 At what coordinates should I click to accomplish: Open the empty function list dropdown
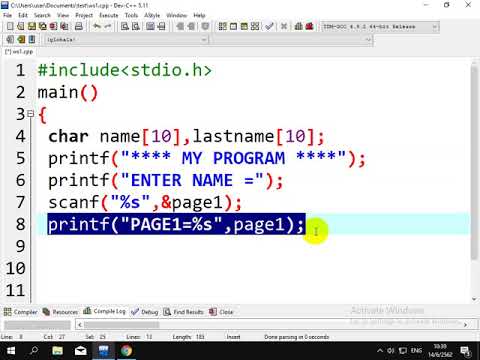click(292, 40)
